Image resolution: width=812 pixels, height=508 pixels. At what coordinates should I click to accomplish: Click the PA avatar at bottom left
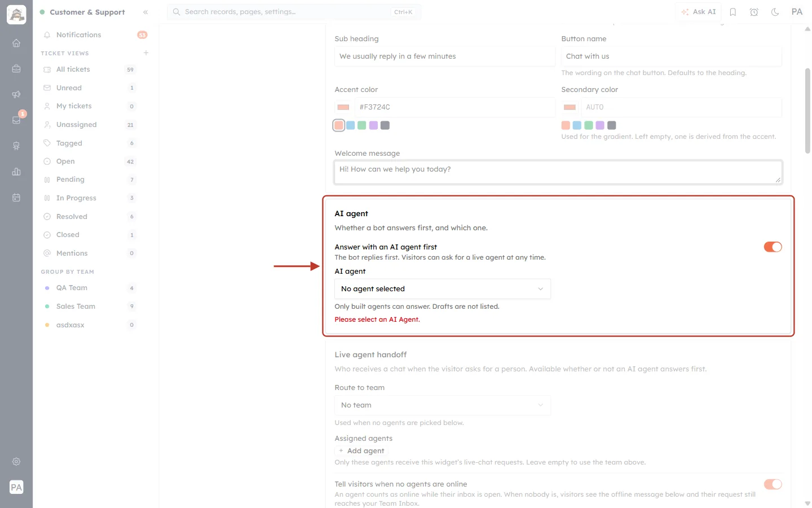coord(16,487)
